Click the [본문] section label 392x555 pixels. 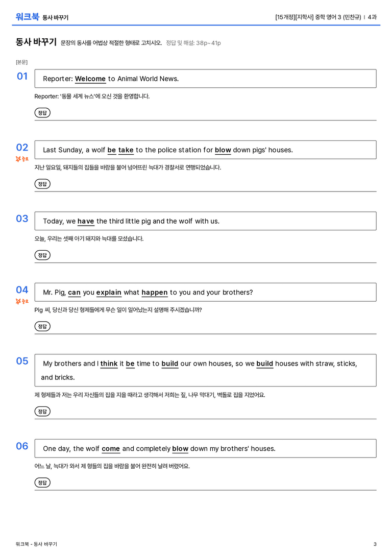coord(21,62)
